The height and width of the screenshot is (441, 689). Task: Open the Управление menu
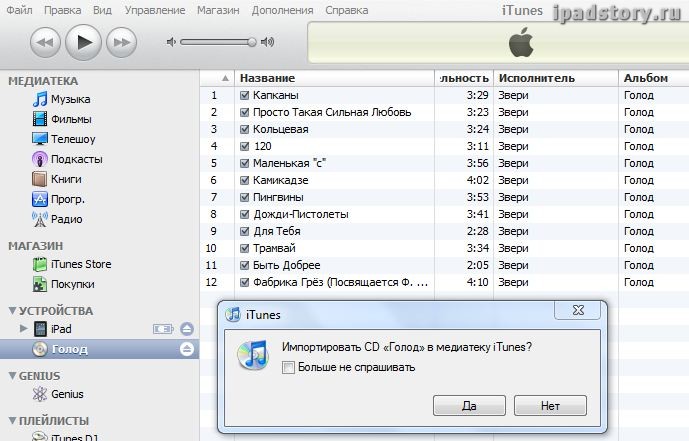click(x=155, y=10)
